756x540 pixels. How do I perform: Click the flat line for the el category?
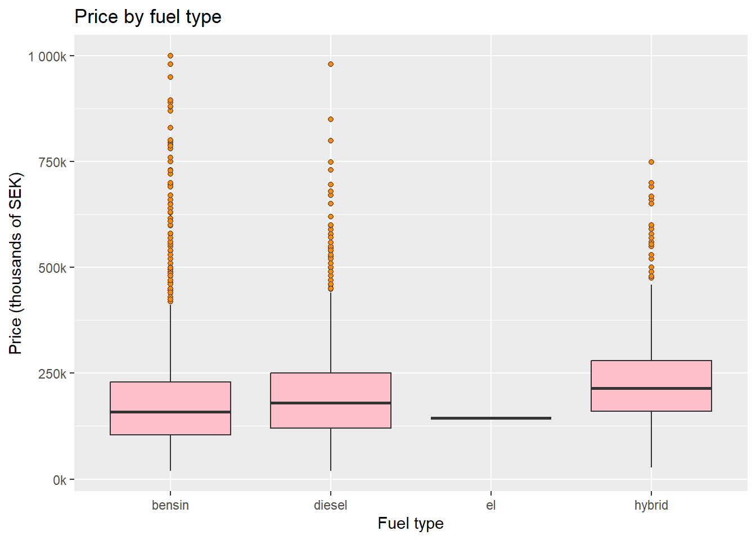click(x=491, y=418)
